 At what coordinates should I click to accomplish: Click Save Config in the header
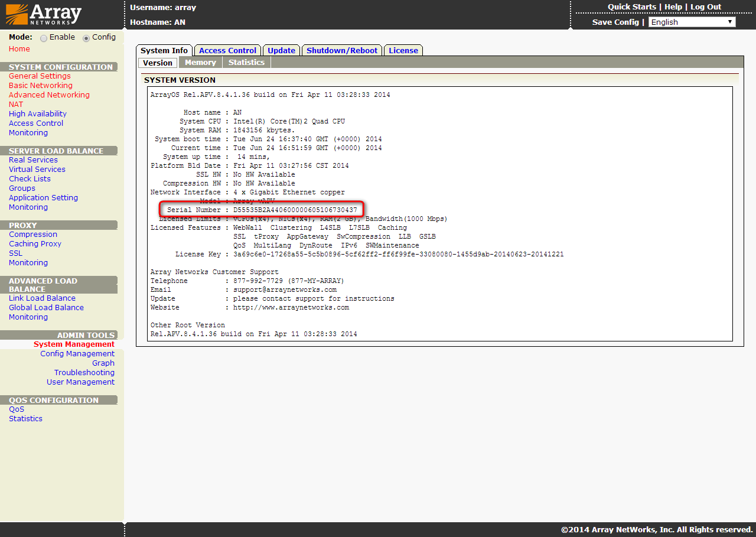click(615, 22)
